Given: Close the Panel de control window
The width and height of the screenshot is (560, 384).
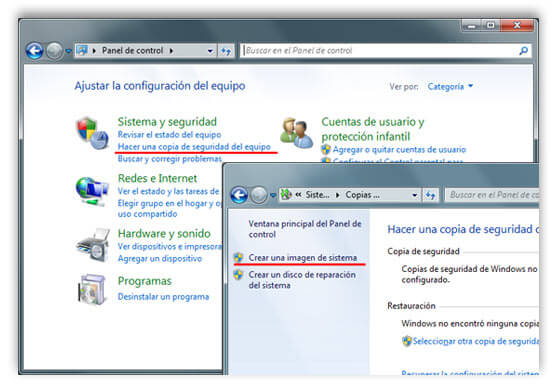Looking at the screenshot, I should [x=517, y=26].
